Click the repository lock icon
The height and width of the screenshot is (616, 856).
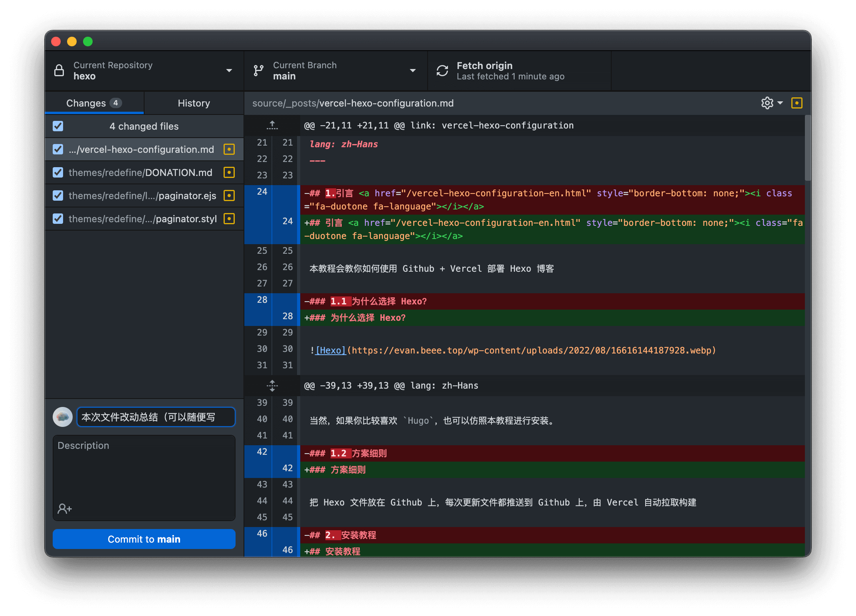[x=59, y=71]
